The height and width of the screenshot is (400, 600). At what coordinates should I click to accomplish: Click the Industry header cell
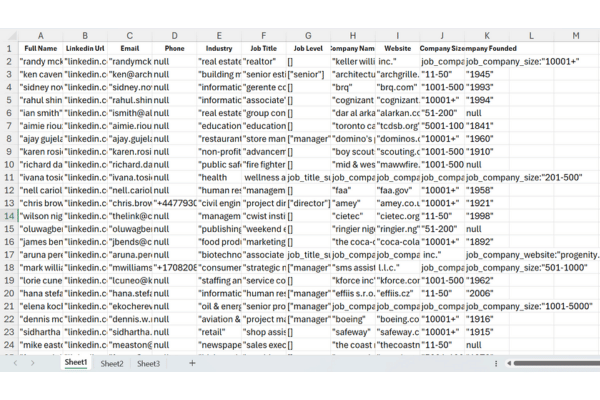[x=219, y=48]
